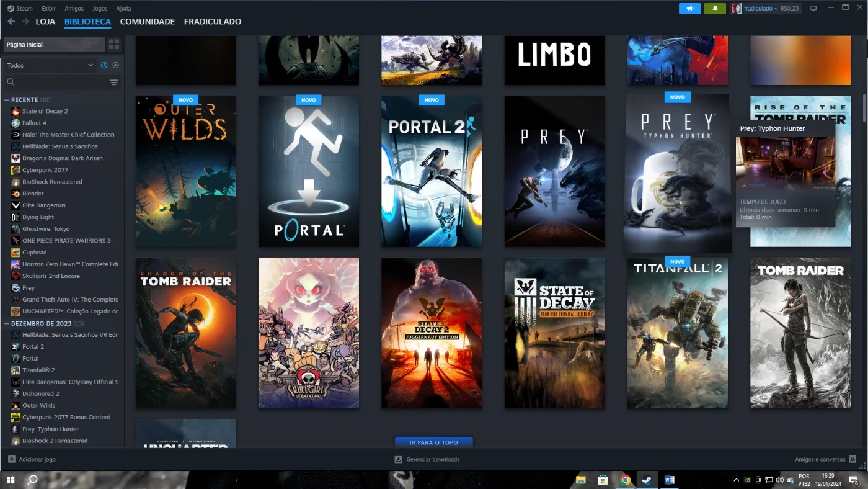Open the Windows Start menu
The height and width of the screenshot is (489, 868).
coord(11,480)
